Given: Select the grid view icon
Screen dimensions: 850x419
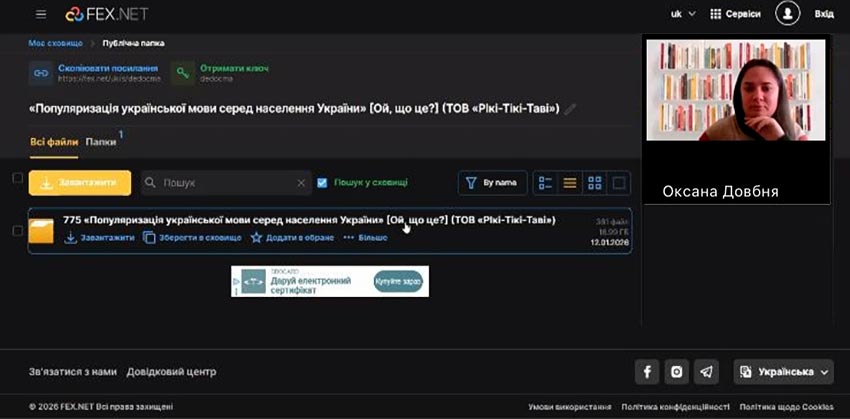Looking at the screenshot, I should point(595,183).
